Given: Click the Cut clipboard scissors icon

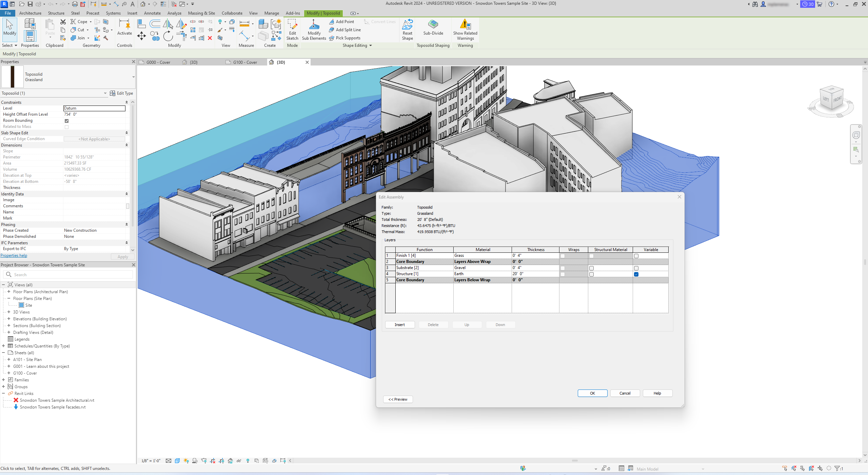Looking at the screenshot, I should pyautogui.click(x=63, y=22).
